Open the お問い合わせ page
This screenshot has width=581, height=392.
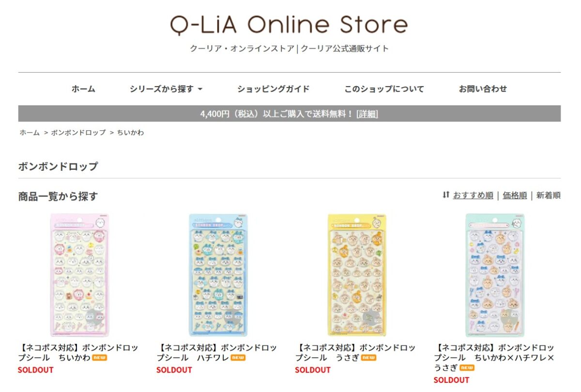click(x=483, y=89)
